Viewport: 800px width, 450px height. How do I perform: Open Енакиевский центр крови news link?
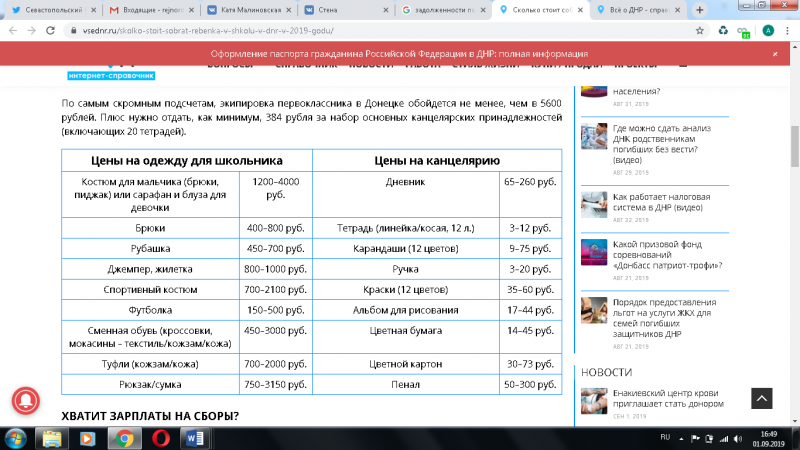pyautogui.click(x=667, y=399)
